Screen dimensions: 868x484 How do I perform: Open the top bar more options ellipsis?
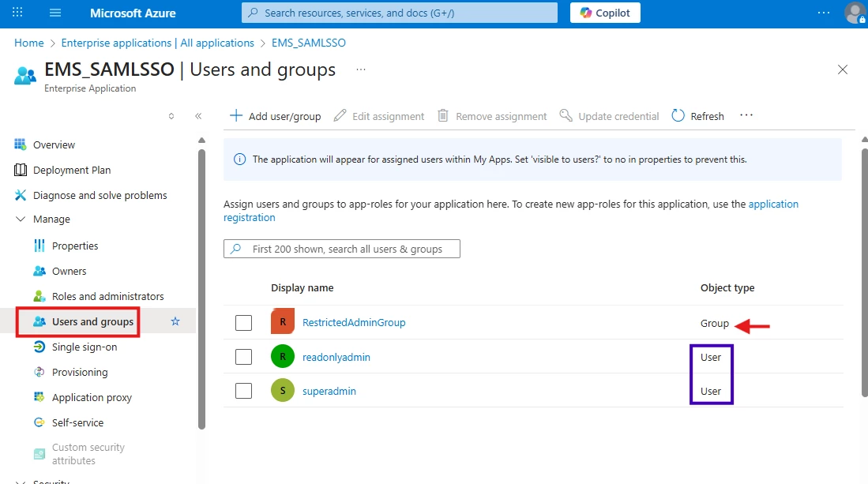point(824,13)
